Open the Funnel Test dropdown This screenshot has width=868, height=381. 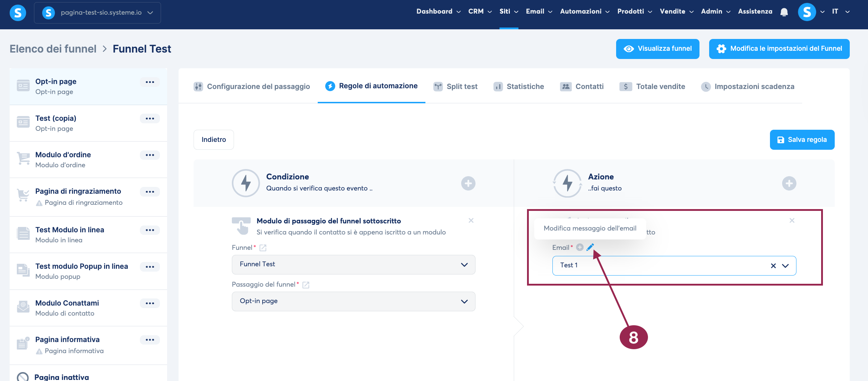coord(353,264)
